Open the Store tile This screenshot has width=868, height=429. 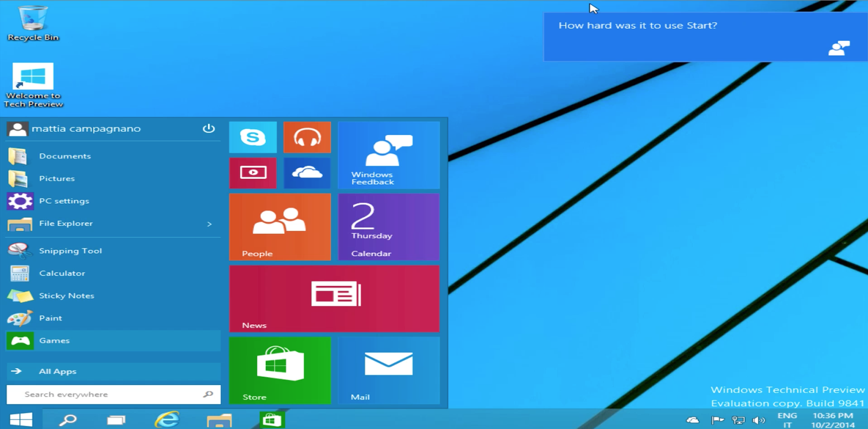pos(280,370)
